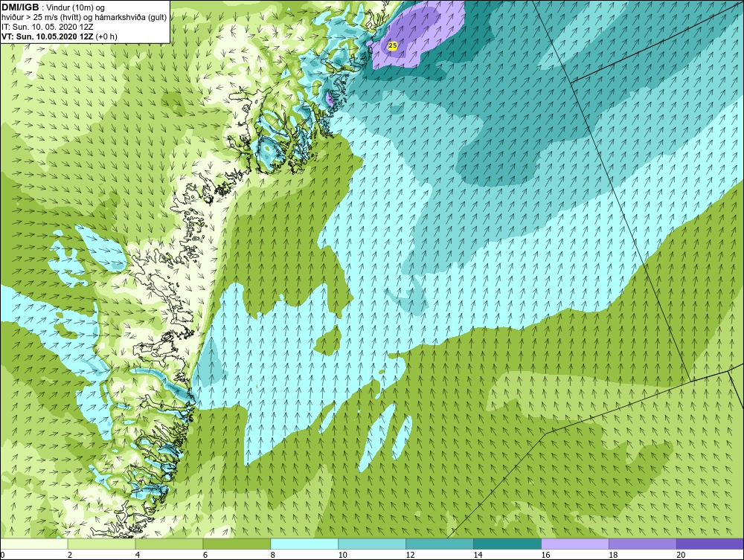Click the 18–20 m/s purple legend swatch

tap(643, 544)
